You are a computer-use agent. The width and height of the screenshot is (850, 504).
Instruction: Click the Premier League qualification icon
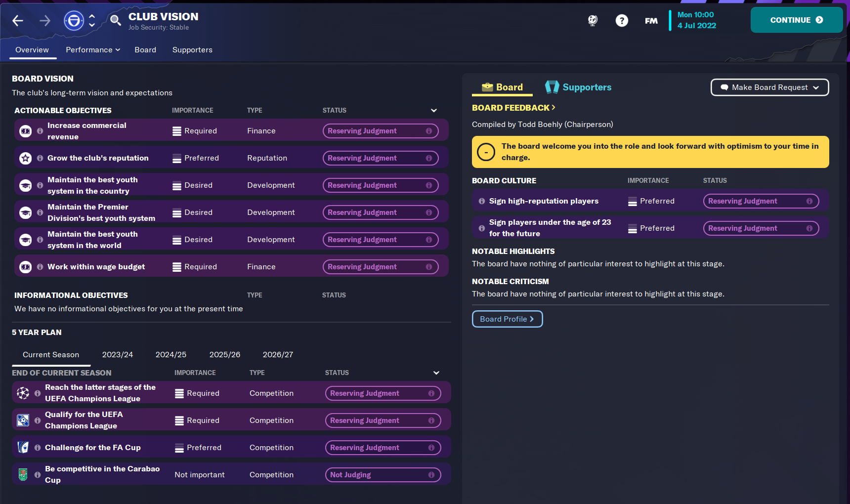[x=23, y=420]
